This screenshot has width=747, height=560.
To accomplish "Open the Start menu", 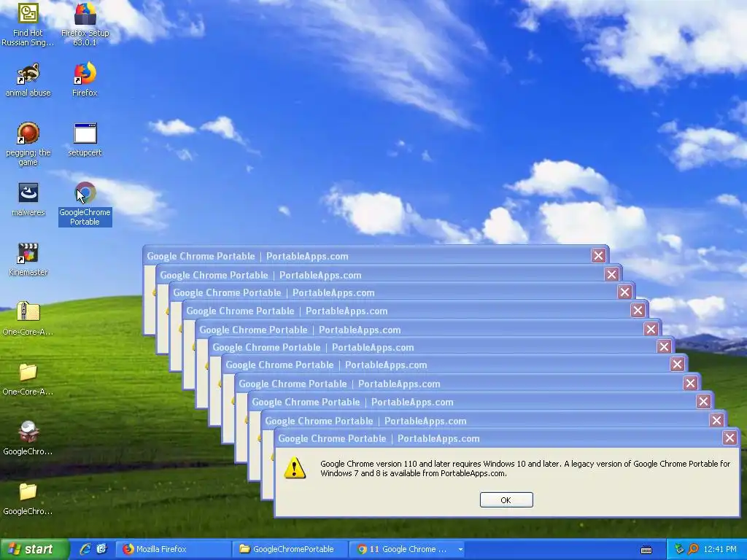I will (34, 549).
